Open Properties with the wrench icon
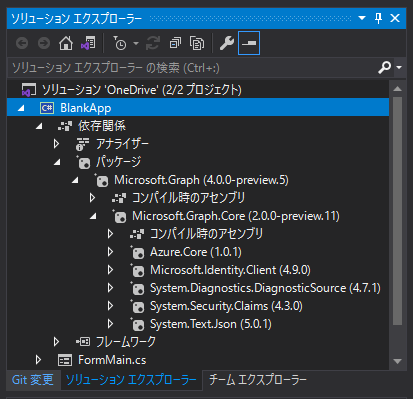 [x=227, y=43]
